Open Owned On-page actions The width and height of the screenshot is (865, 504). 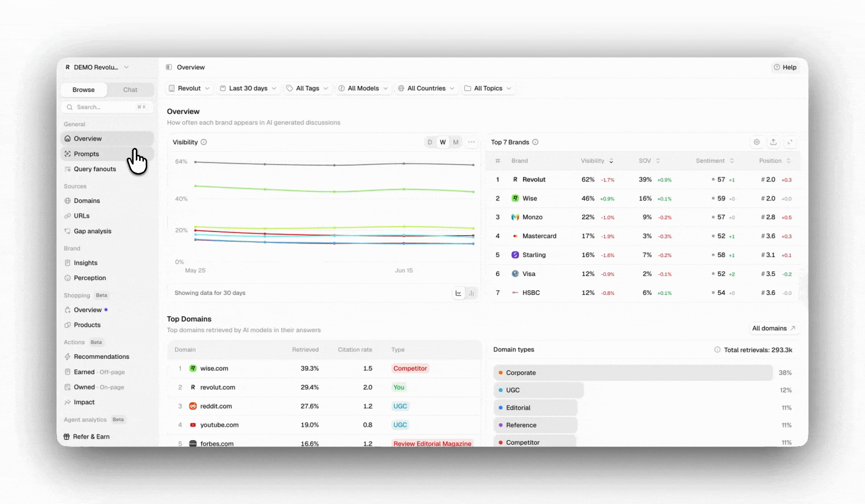107,387
